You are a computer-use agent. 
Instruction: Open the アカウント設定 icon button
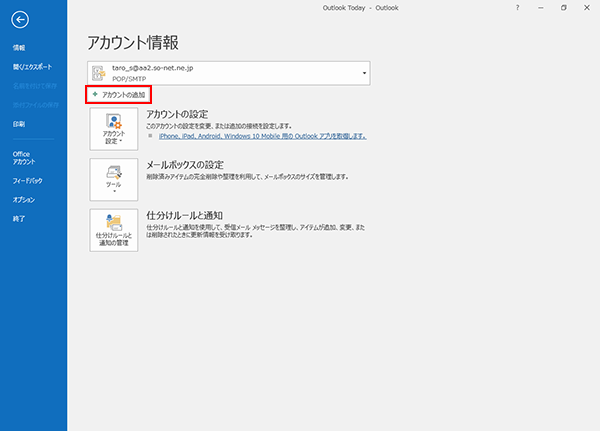(112, 128)
